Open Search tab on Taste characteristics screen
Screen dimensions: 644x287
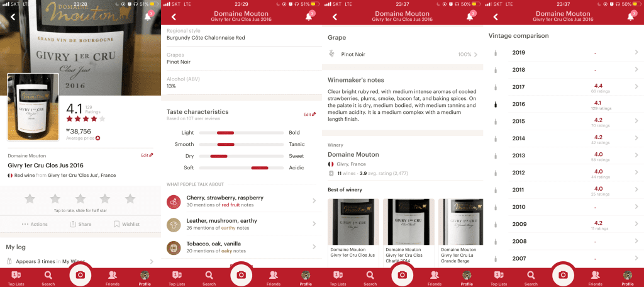209,278
